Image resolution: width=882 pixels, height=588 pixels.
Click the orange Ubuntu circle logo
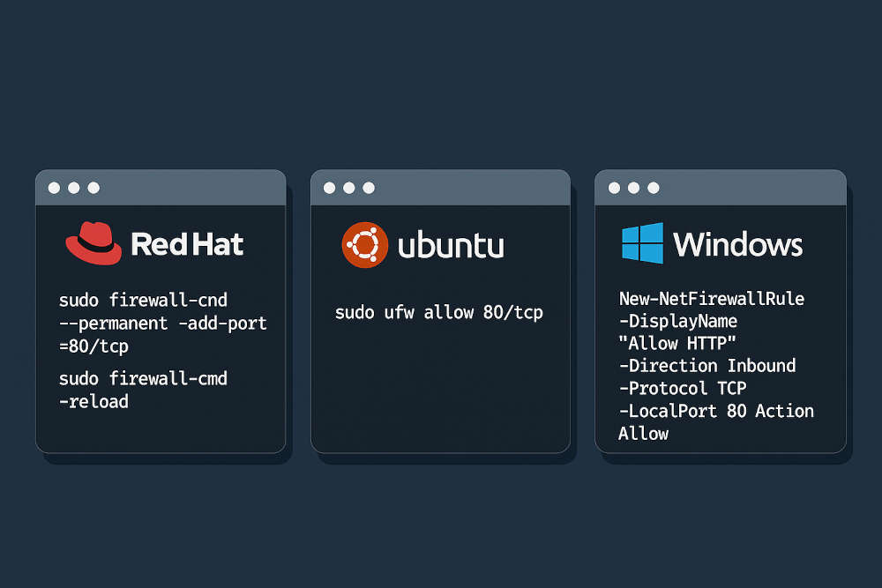click(x=365, y=245)
